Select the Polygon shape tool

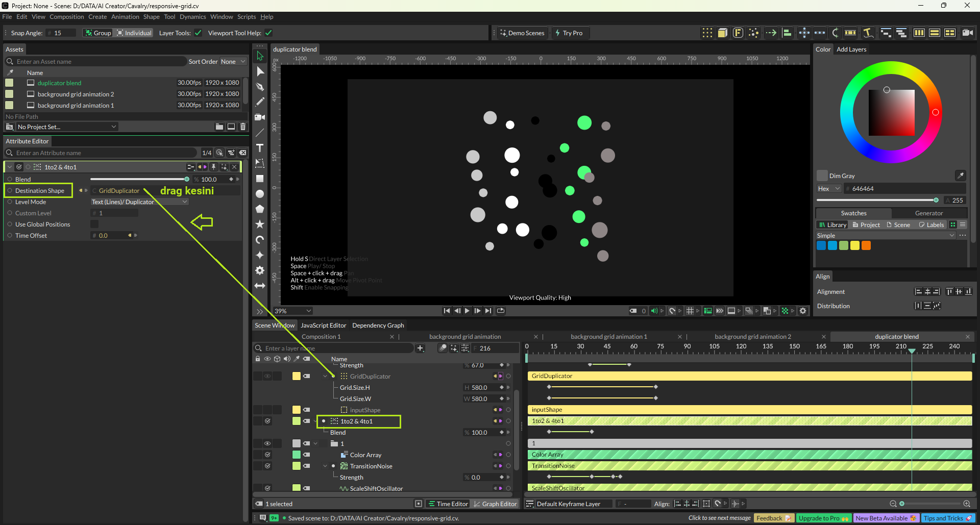pos(260,209)
